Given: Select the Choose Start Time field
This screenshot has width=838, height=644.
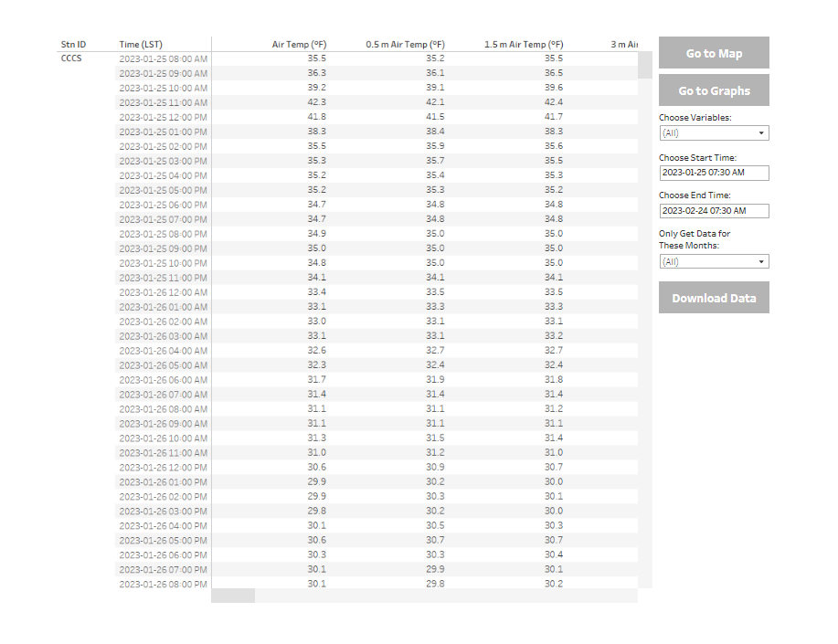Looking at the screenshot, I should point(714,173).
